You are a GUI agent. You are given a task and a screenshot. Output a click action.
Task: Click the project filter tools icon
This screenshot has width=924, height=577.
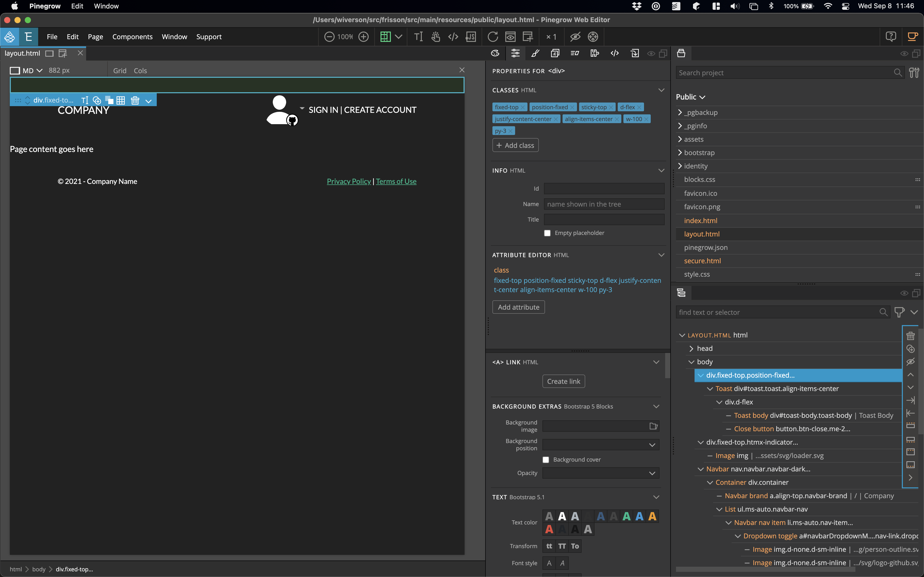[x=914, y=72]
